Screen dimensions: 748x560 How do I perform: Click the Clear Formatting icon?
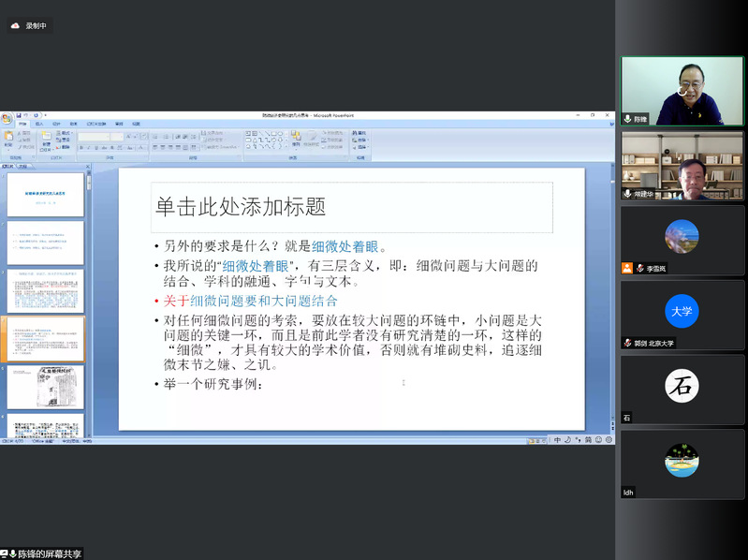[x=144, y=137]
